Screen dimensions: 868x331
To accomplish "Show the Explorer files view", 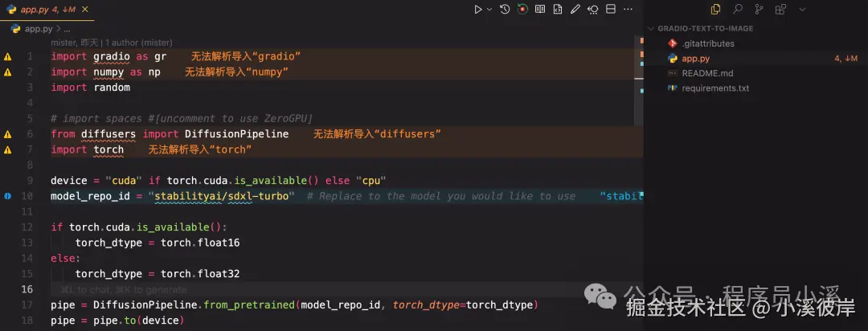I will point(716,10).
